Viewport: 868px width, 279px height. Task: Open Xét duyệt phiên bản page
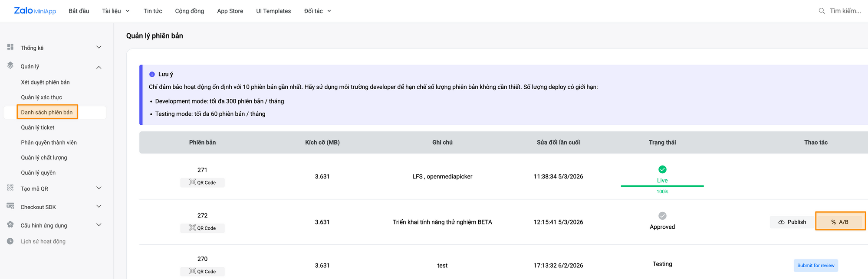coord(45,82)
